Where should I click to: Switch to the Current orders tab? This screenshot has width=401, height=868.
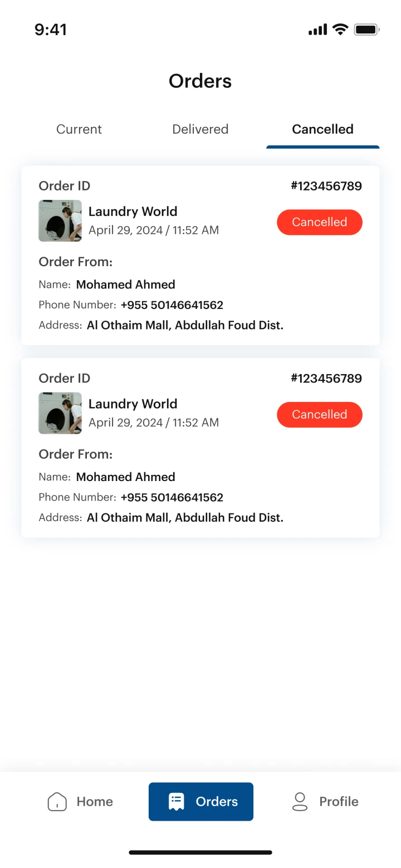79,129
